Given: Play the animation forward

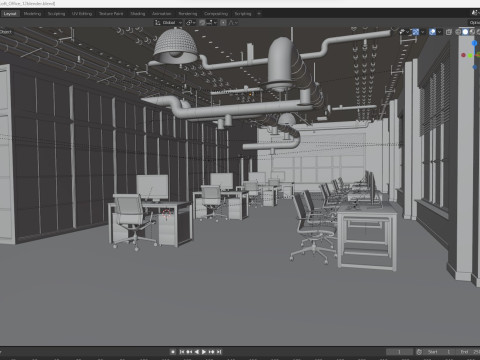Looking at the screenshot, I should 204,352.
